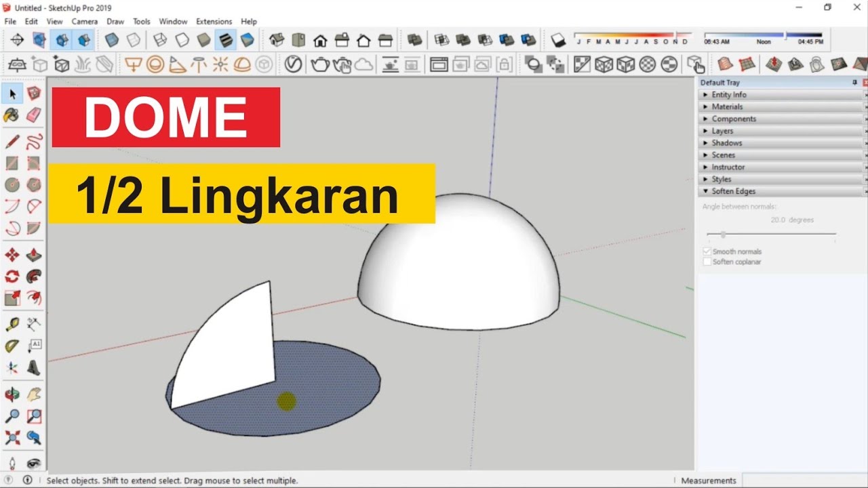Select the Protractor tool
Screen dimensions: 868x488
click(12, 346)
